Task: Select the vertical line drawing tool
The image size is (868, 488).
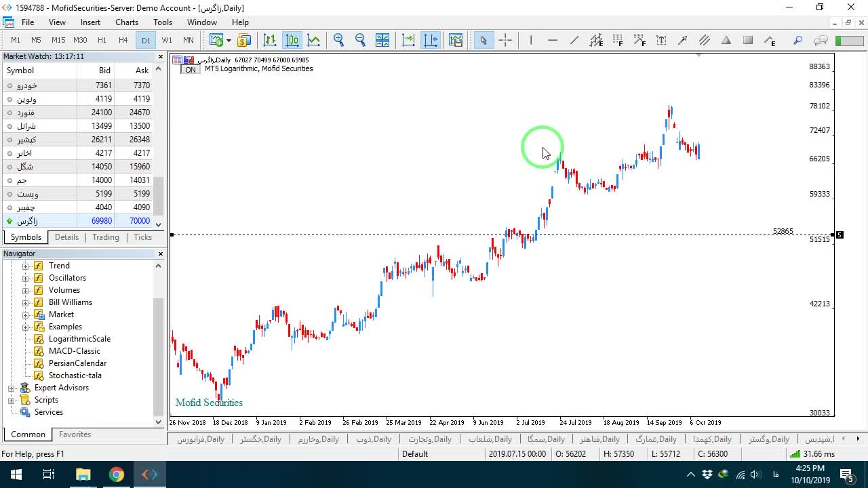Action: (531, 40)
